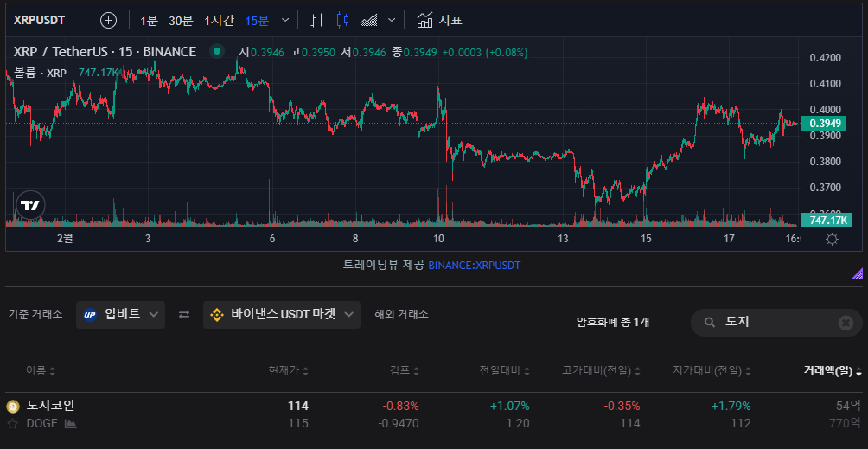Sort by 거래액(일) column
Viewport: 868px width, 449px height.
pyautogui.click(x=833, y=371)
